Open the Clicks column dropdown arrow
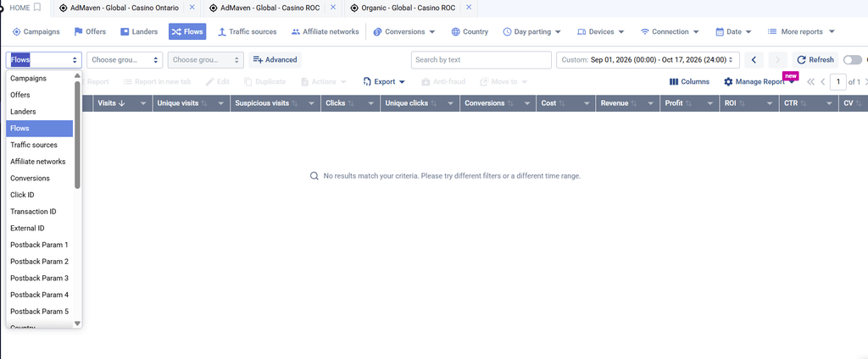 (373, 103)
